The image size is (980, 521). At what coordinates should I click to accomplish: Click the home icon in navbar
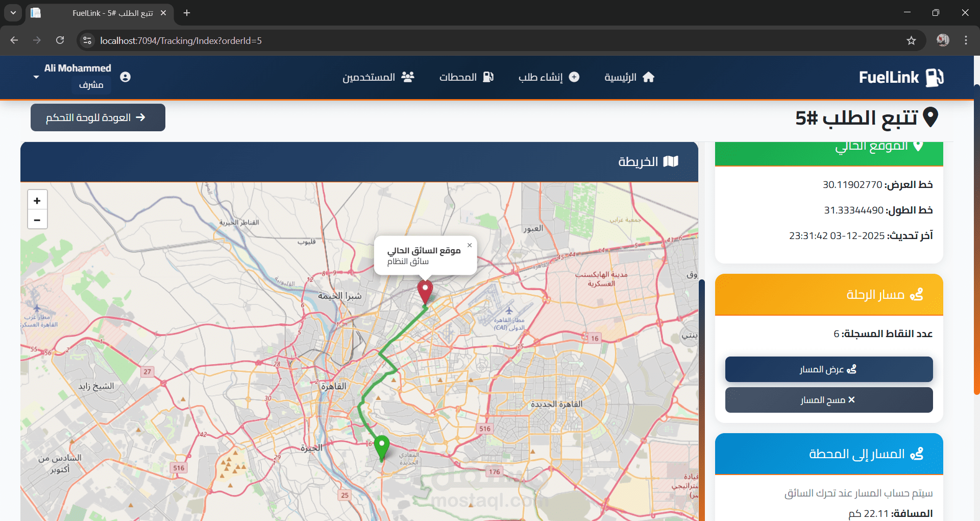tap(648, 77)
